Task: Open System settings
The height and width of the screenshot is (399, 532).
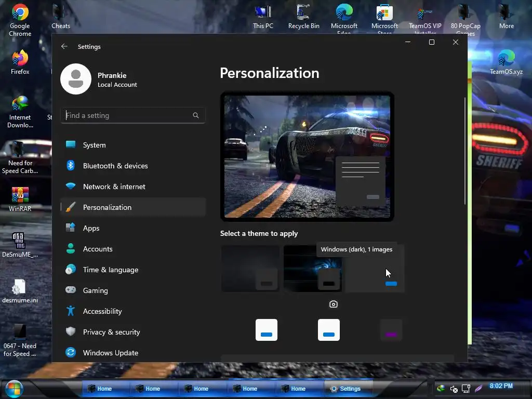Action: (132, 145)
